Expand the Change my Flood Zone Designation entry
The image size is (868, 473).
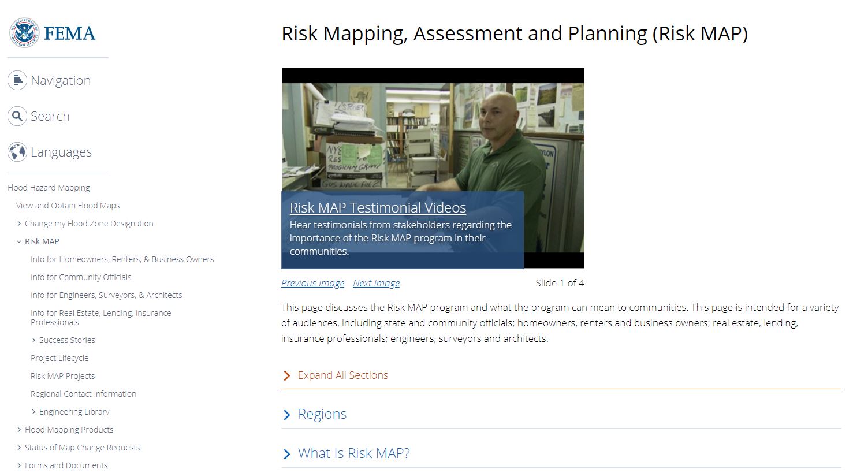coord(18,224)
